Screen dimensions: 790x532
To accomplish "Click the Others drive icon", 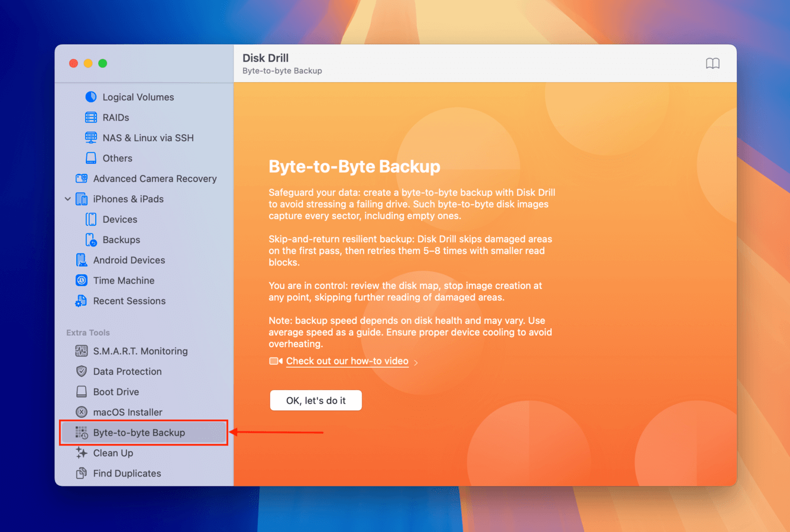I will [x=90, y=158].
